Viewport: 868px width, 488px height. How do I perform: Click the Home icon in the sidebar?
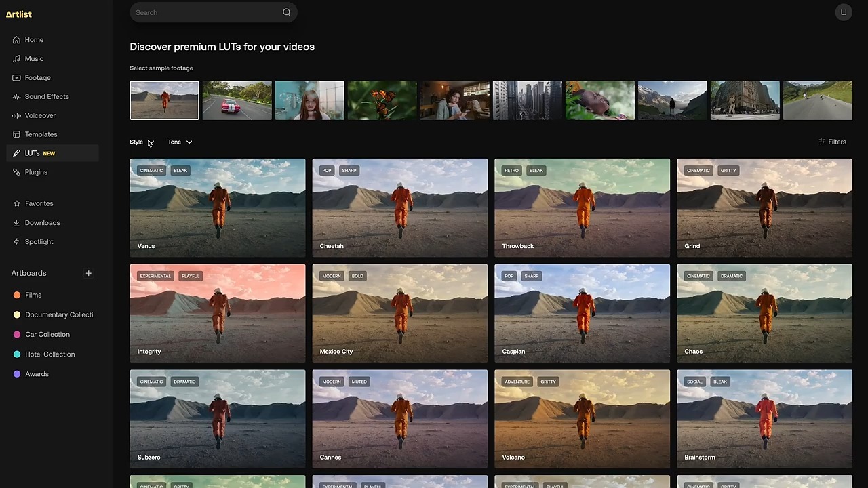pos(16,40)
